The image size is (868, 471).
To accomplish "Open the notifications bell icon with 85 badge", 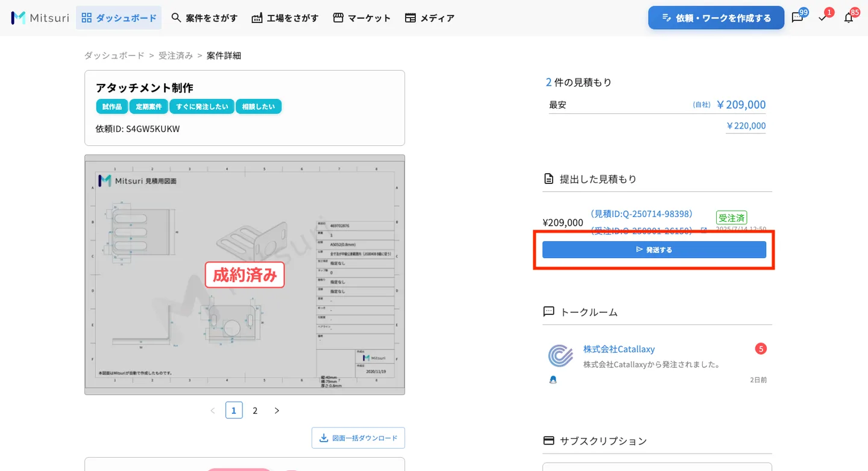I will pyautogui.click(x=849, y=18).
